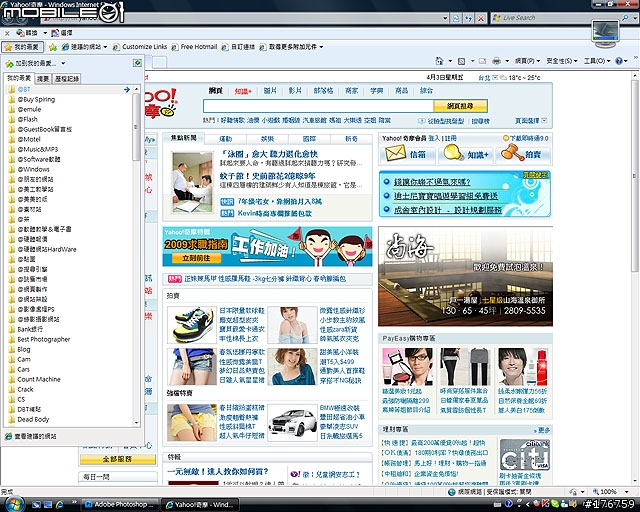This screenshot has height=512, width=640.
Task: Switch to the History tab in Favorites Center
Action: (x=67, y=79)
